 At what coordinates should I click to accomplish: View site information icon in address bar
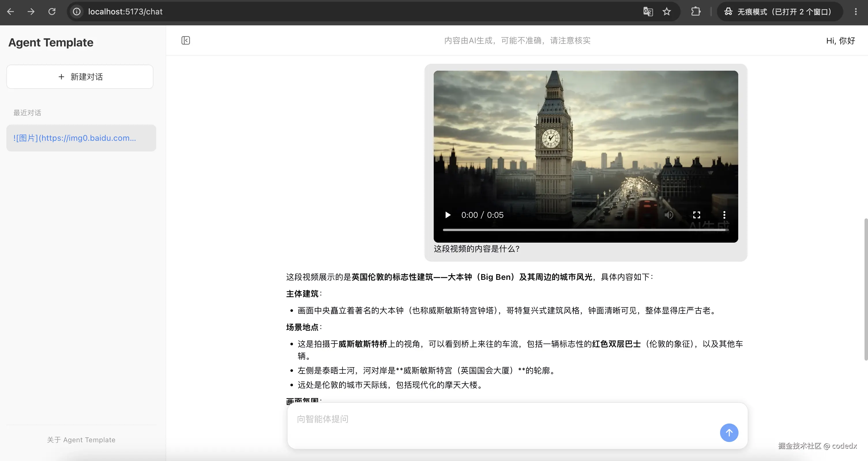pyautogui.click(x=77, y=12)
